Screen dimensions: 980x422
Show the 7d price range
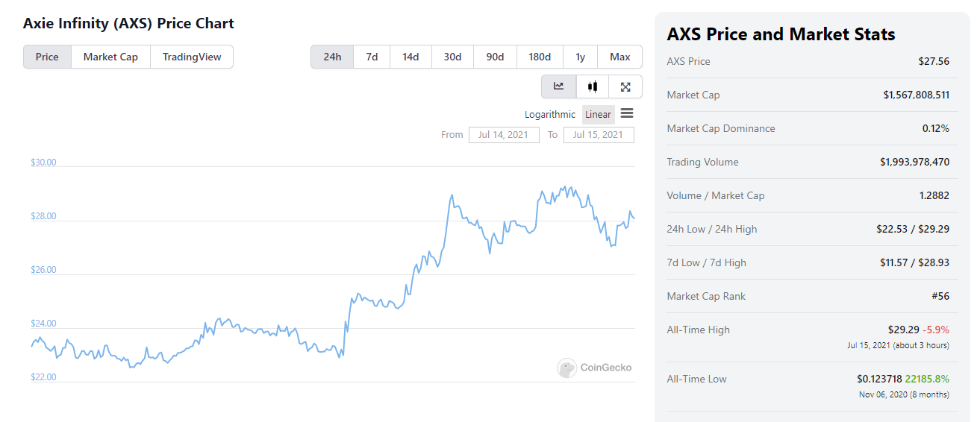pos(372,57)
